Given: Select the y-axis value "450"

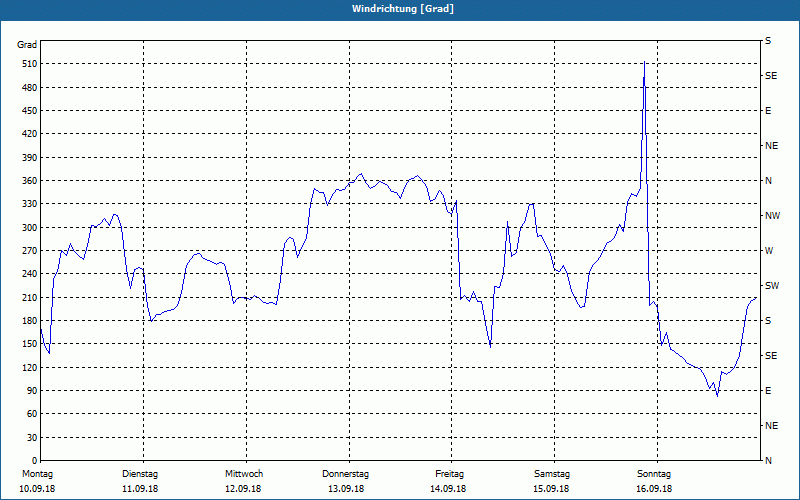Looking at the screenshot, I should point(30,111).
